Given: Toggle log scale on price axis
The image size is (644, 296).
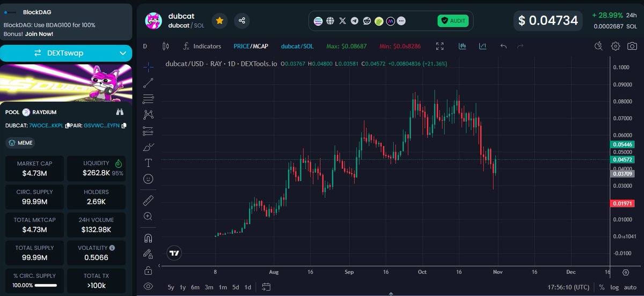Looking at the screenshot, I should point(614,287).
